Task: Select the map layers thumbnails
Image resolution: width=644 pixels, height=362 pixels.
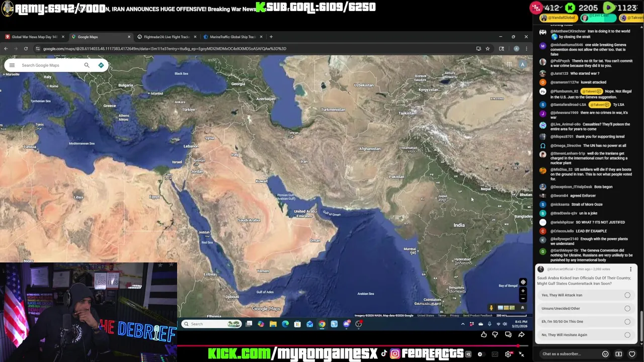Action: 506,308
